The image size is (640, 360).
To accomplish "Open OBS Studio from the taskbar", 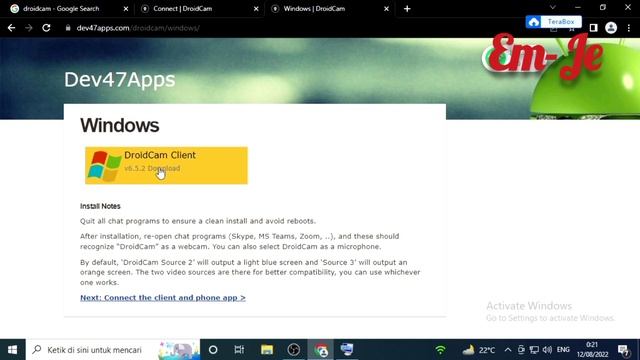I will point(293,350).
